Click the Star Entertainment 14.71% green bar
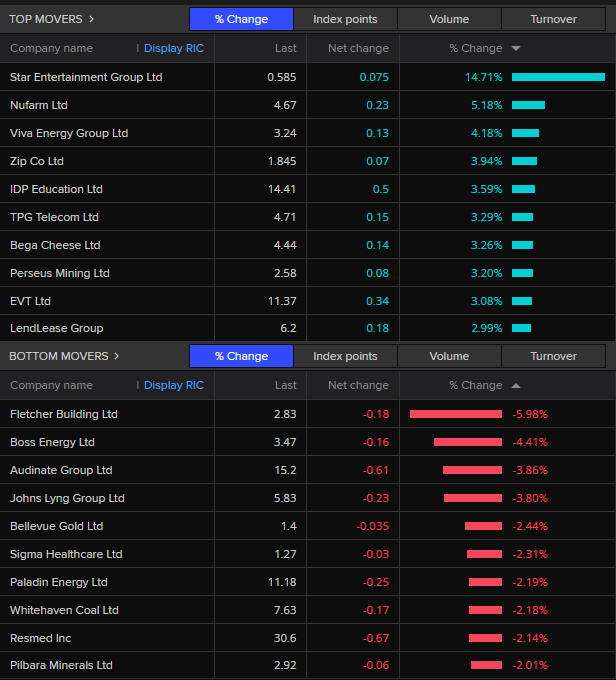 pos(558,77)
